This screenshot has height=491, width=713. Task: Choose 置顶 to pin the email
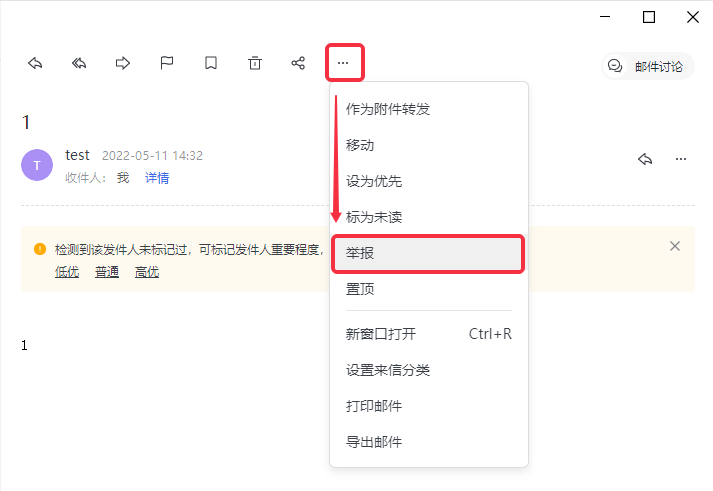coord(429,289)
